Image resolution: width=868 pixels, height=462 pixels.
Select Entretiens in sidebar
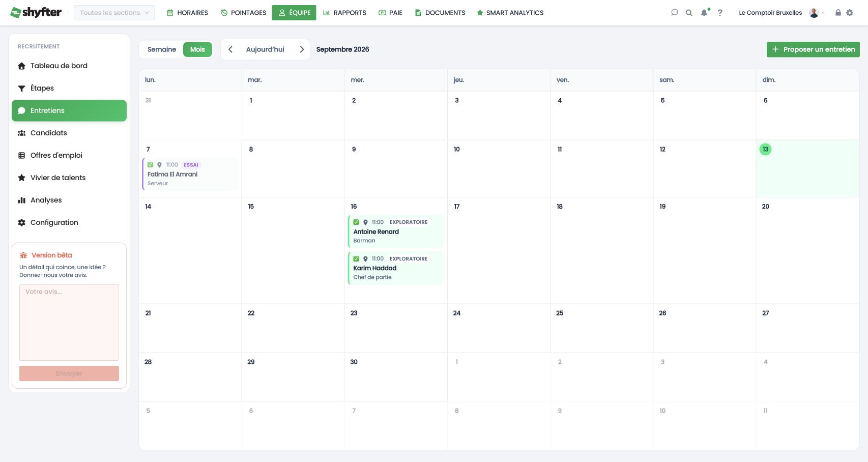click(x=69, y=110)
